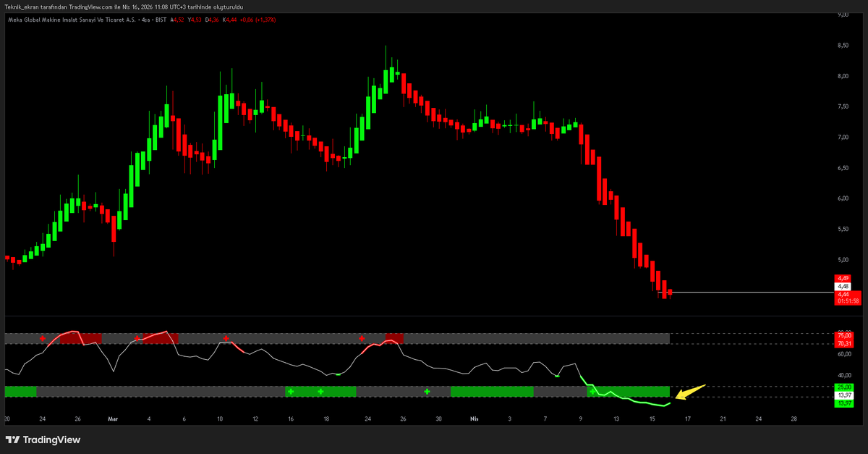
Task: Click the green 13,97 indicator value tag
Action: (x=843, y=403)
